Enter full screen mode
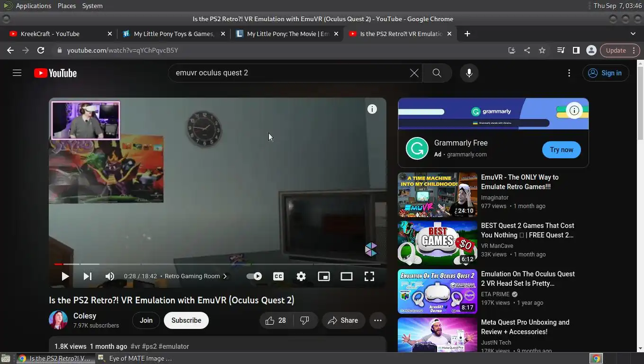644x364 pixels. 369,276
